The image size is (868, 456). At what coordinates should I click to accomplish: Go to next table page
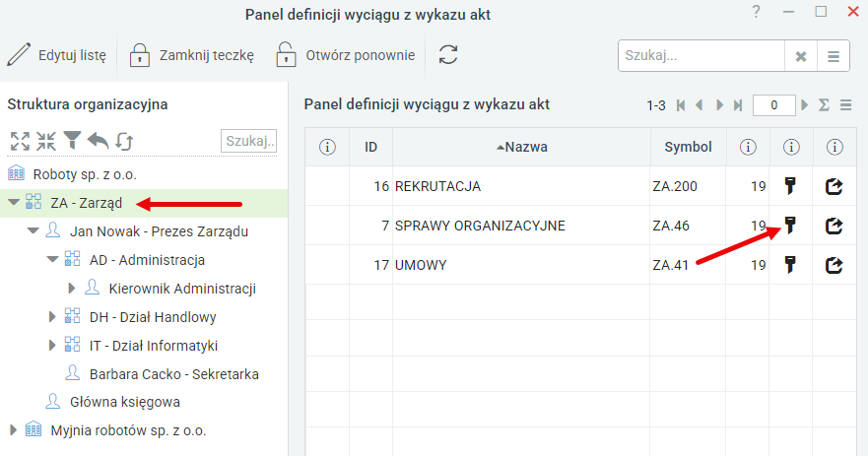[719, 105]
